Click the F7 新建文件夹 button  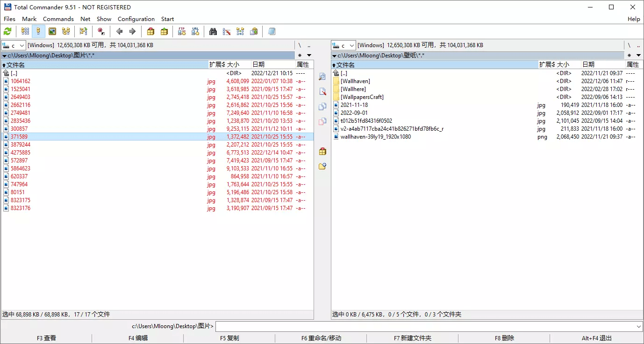coord(413,338)
